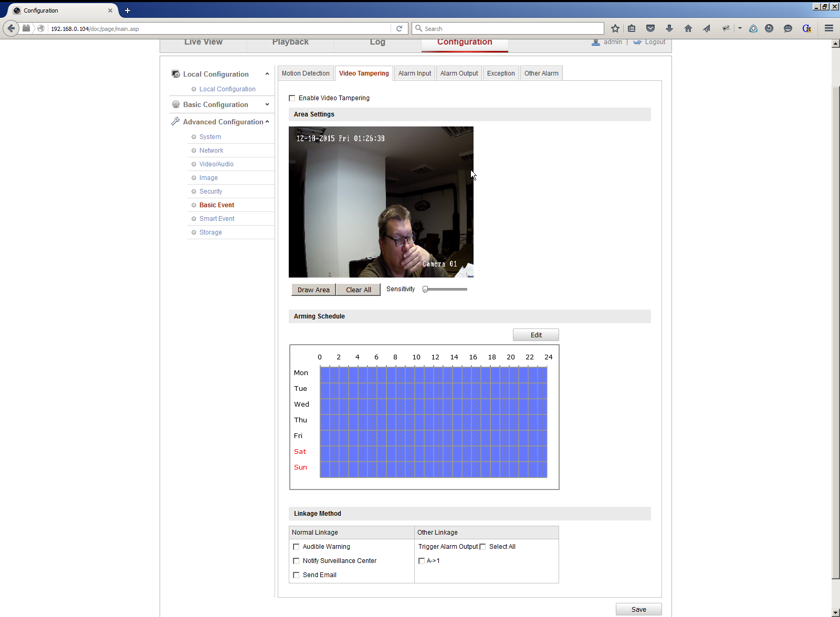Image resolution: width=840 pixels, height=617 pixels.
Task: Click the search magnifier icon
Action: click(418, 28)
